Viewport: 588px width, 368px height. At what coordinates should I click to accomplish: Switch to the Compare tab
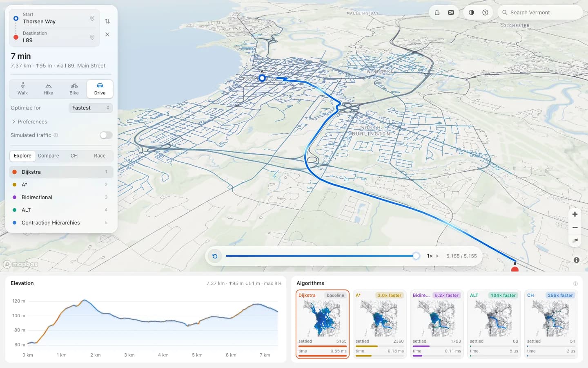click(x=48, y=156)
